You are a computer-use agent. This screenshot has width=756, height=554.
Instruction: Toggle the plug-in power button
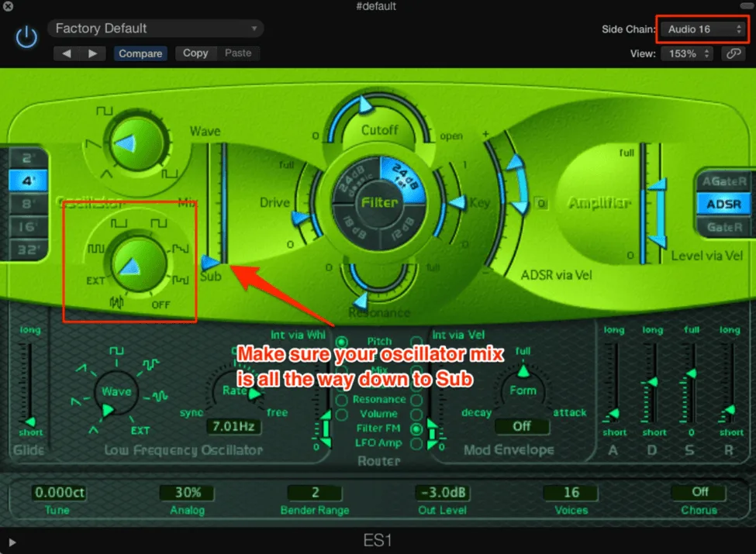[x=26, y=37]
